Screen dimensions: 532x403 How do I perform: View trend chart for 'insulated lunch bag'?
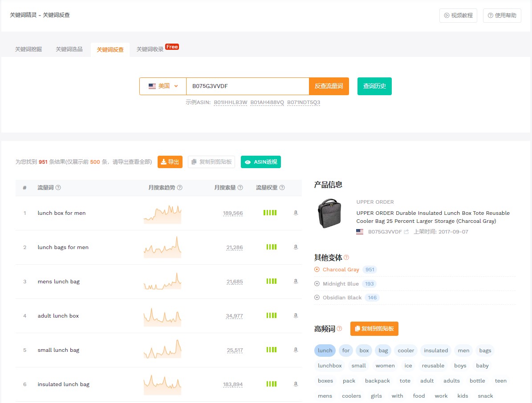pos(162,385)
